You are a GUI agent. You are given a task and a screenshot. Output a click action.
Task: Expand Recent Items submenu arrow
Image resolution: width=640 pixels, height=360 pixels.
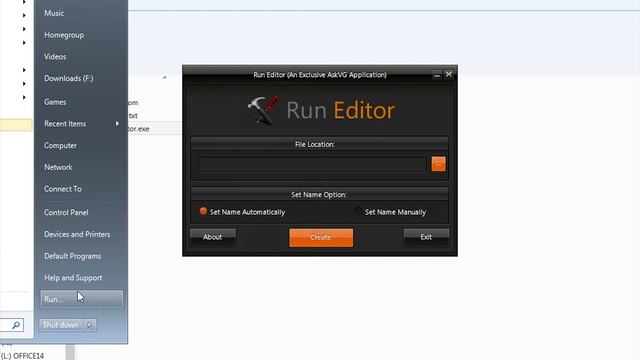pos(117,123)
